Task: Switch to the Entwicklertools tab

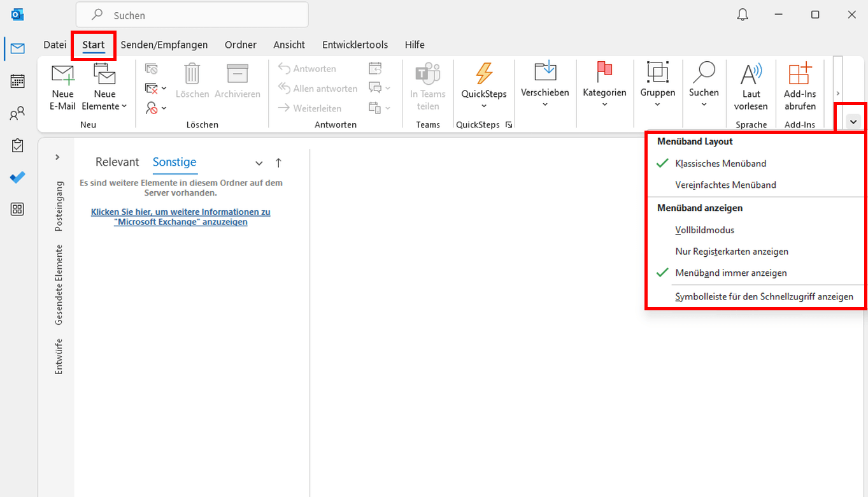Action: click(355, 45)
